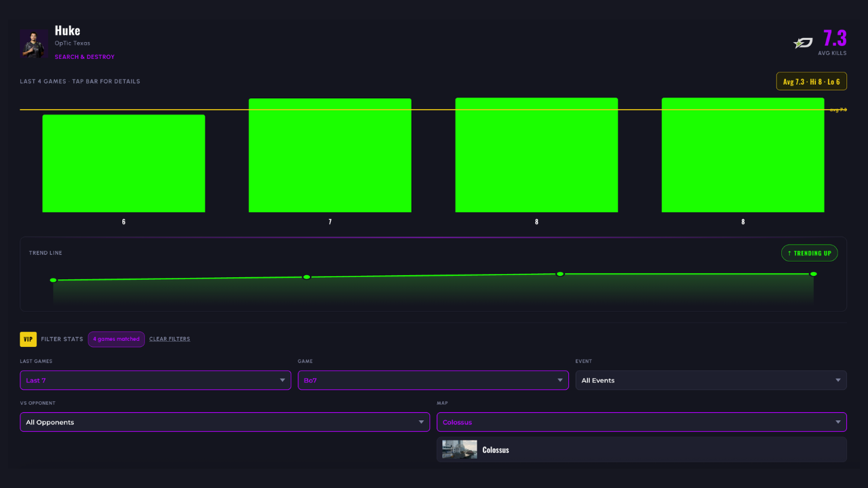Click the 'AVG KILLS' caption
The width and height of the screenshot is (868, 488).
(832, 53)
